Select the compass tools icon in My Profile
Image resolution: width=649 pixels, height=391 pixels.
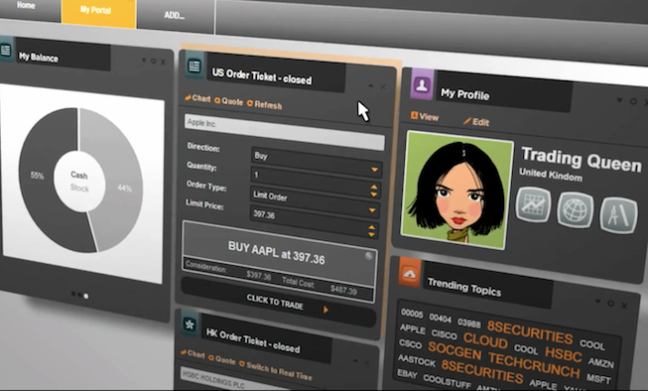pyautogui.click(x=618, y=215)
